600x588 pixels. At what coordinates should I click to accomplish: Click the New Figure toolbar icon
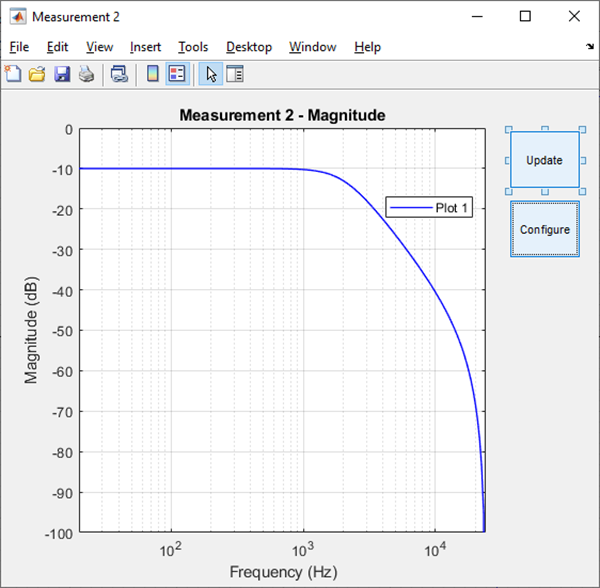point(13,74)
